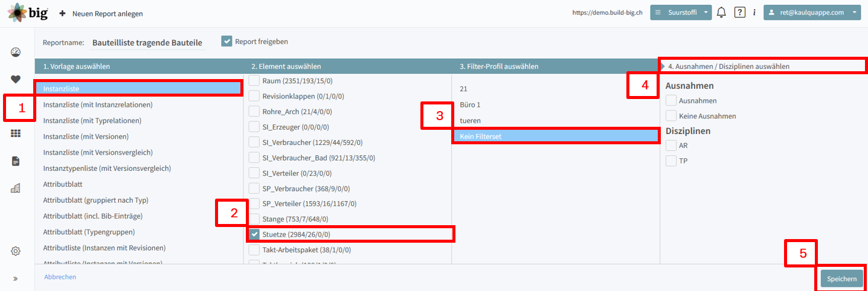Enable the Keine Ausnahmen checkbox

670,115
